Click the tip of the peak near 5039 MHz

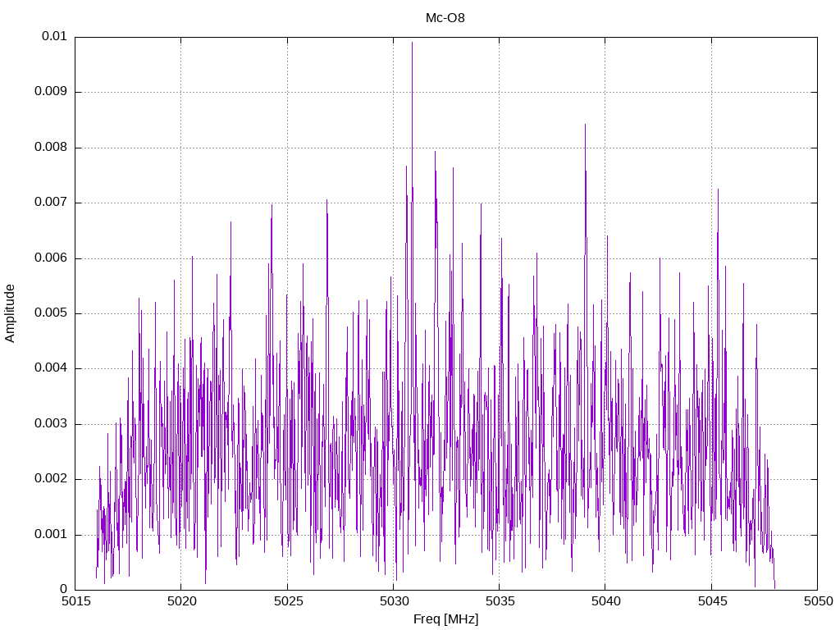coord(585,125)
